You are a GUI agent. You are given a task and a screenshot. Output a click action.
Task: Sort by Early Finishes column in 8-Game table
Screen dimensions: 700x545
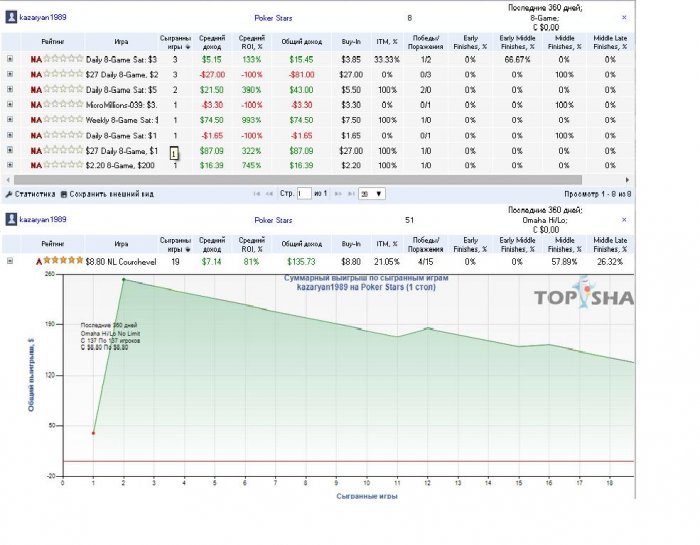[x=470, y=42]
